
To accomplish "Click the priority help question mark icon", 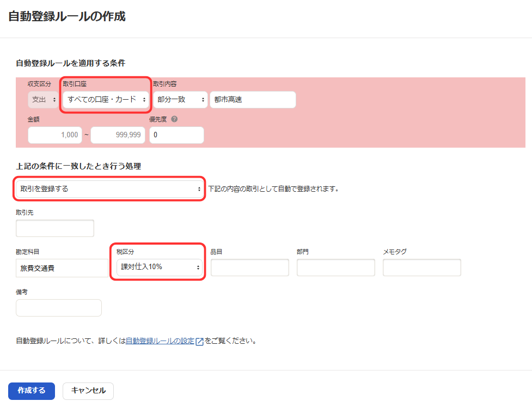I will 174,119.
